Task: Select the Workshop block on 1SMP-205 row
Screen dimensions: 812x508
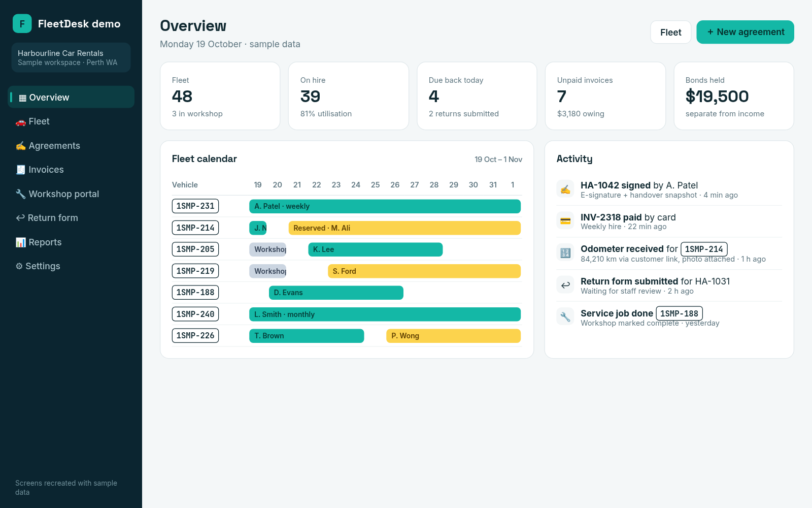Action: click(267, 249)
